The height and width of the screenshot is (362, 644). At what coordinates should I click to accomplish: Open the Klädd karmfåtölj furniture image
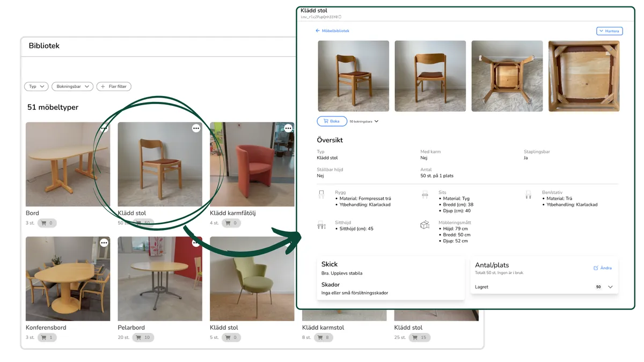point(252,164)
